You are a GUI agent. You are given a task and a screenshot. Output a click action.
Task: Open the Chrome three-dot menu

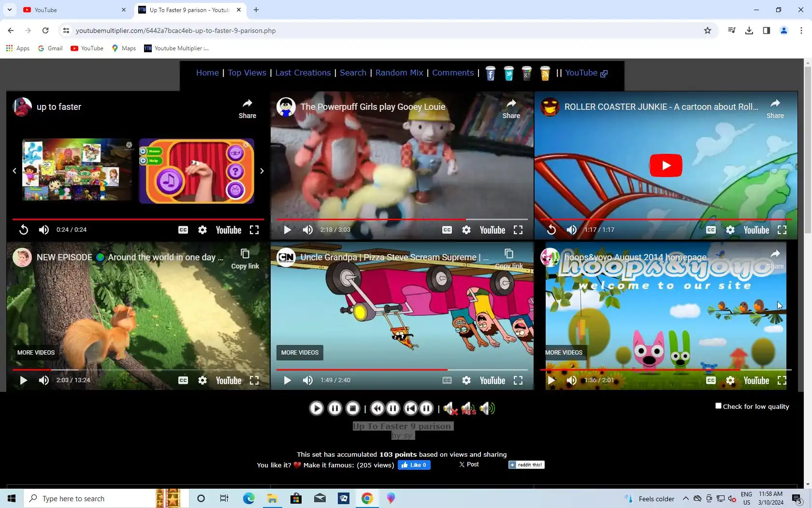[801, 30]
